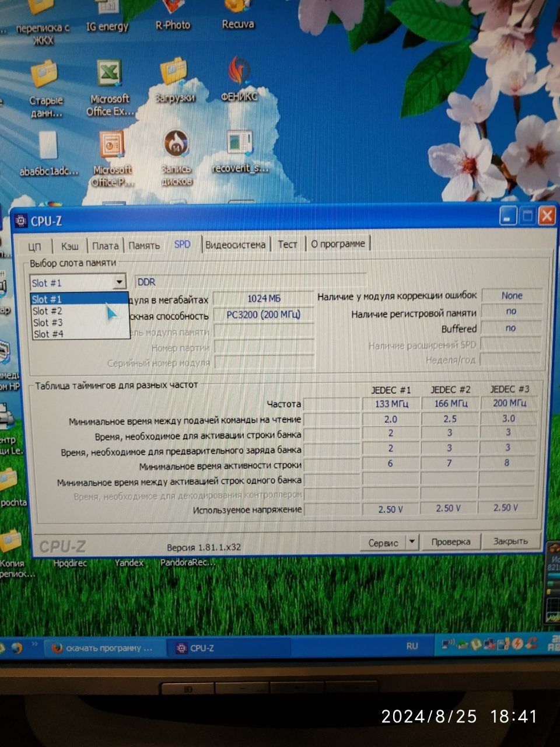
Task: Open the R-Photo desktop shortcut
Action: click(x=173, y=16)
